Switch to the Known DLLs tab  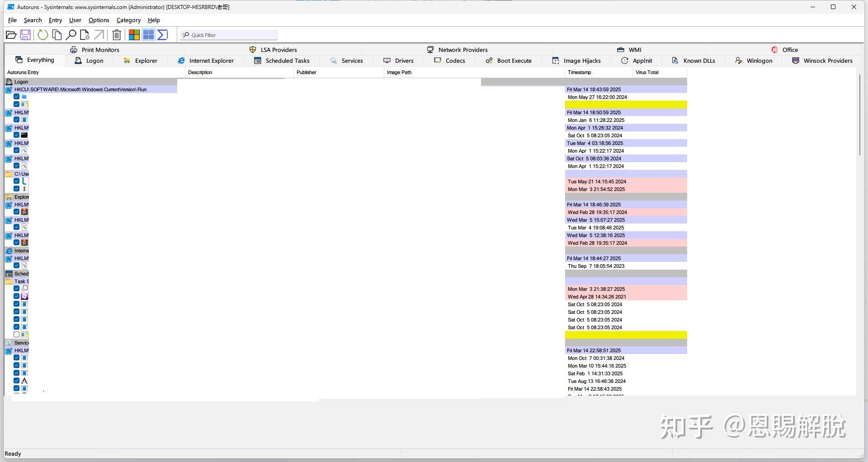(693, 61)
